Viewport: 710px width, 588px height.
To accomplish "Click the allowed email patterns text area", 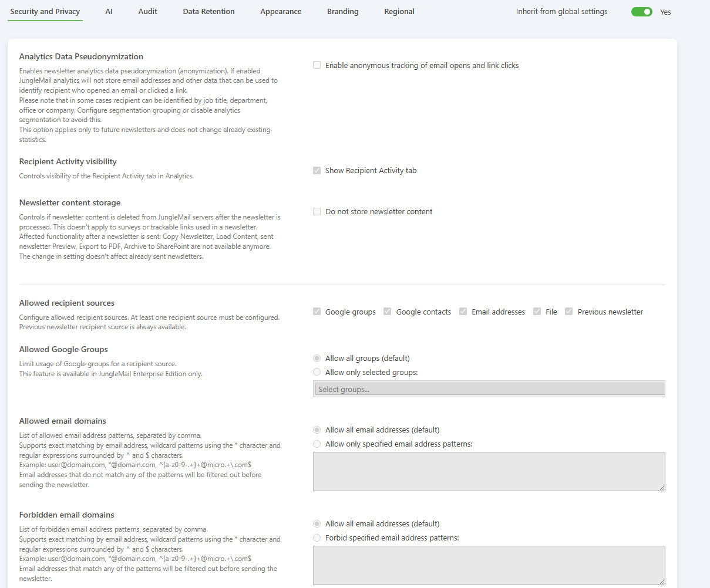I will (489, 471).
